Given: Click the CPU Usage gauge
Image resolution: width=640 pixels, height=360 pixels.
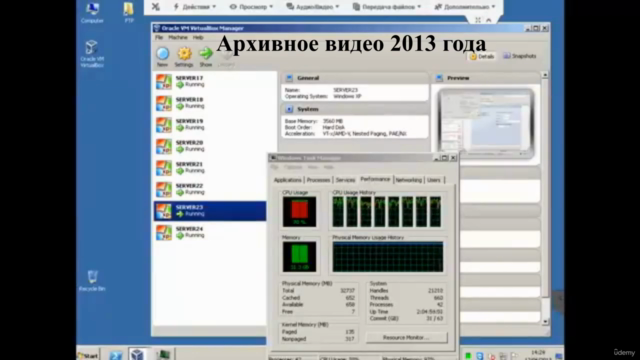Looking at the screenshot, I should coord(299,211).
